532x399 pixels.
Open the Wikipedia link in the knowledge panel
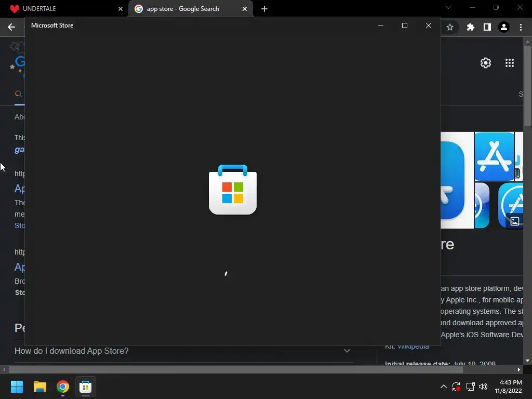pyautogui.click(x=413, y=346)
